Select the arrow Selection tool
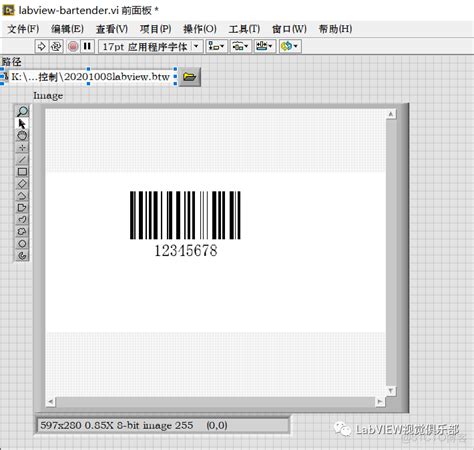Image resolution: width=474 pixels, height=450 pixels. 22,124
